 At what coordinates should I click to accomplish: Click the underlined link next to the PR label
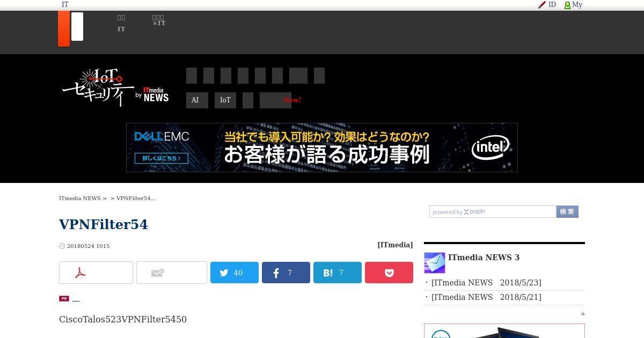click(76, 299)
